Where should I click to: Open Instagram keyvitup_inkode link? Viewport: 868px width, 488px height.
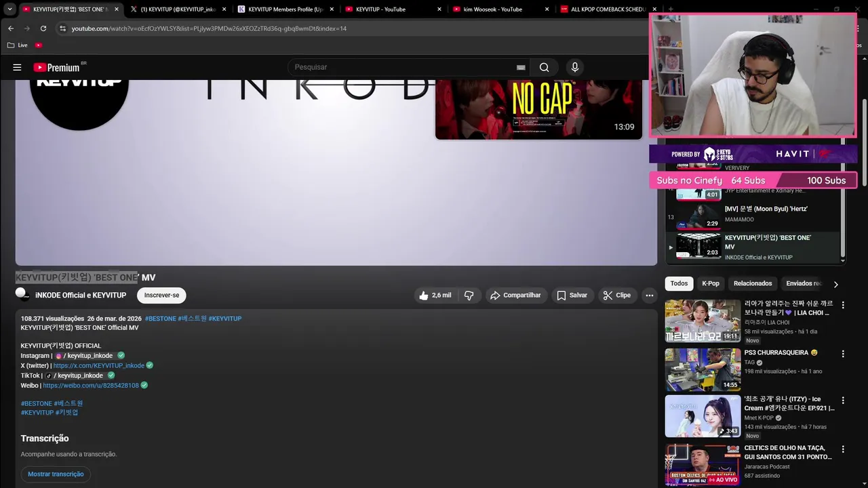[x=84, y=355]
